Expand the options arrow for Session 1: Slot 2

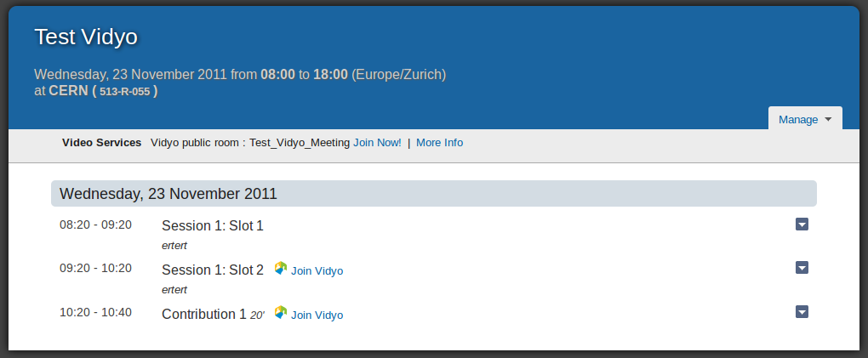(802, 268)
